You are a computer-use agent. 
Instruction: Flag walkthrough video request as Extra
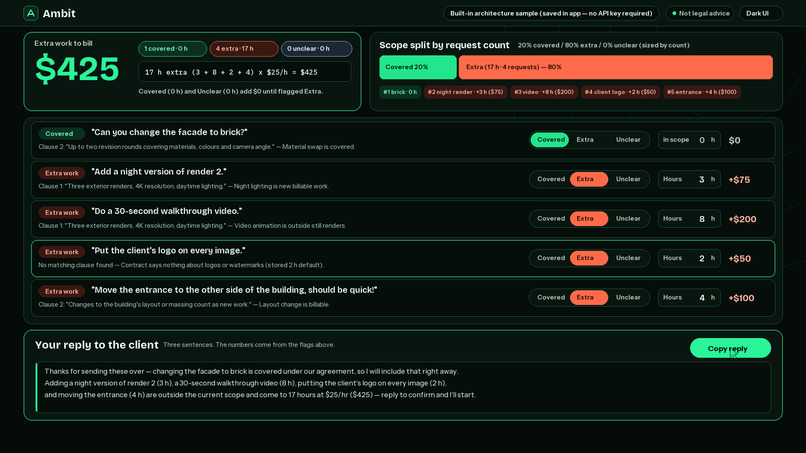coord(589,219)
